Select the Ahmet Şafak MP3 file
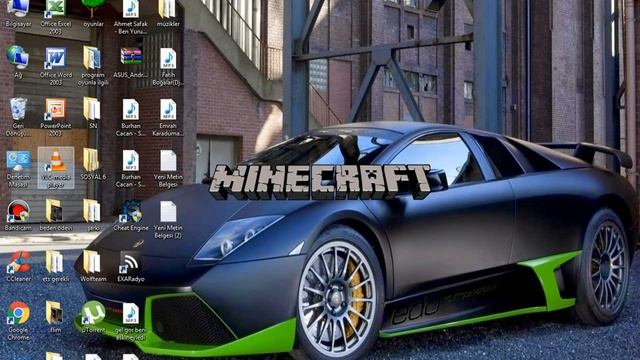 tap(131, 16)
